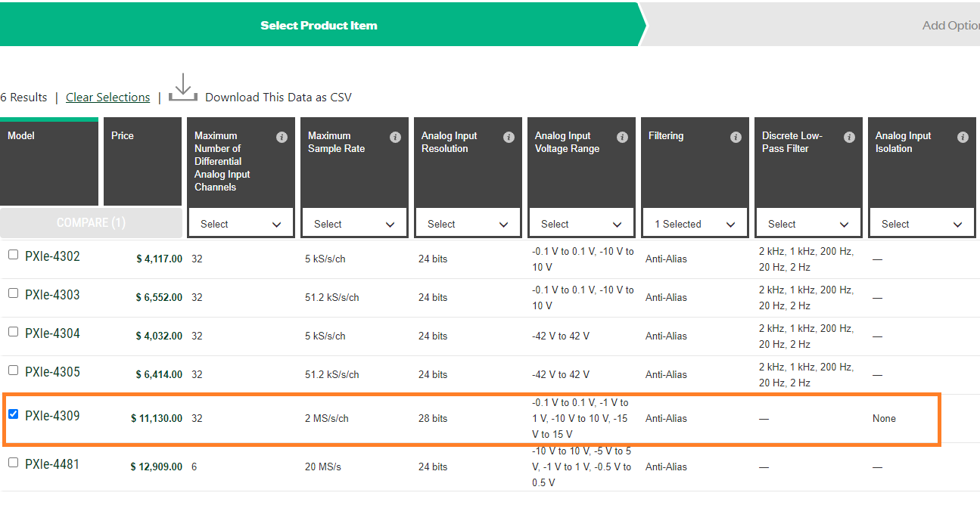Click info icon for Analog Input Isolation
This screenshot has width=980, height=527.
tap(963, 137)
